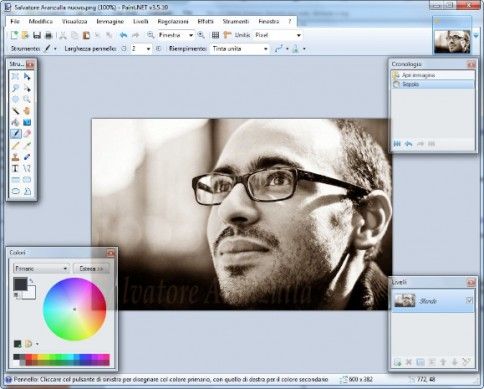Select the Ellipse shape tool

point(15,191)
